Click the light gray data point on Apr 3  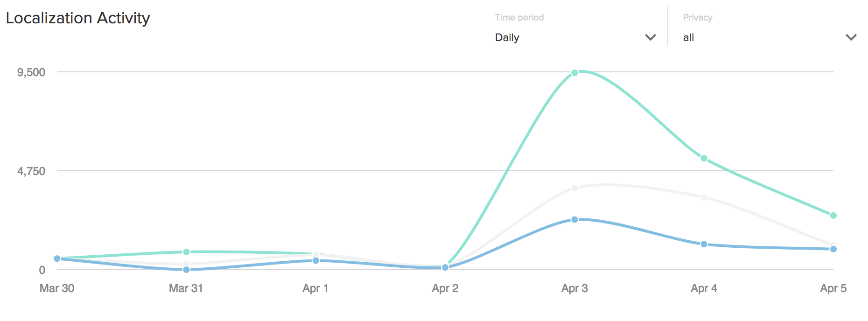pos(574,188)
